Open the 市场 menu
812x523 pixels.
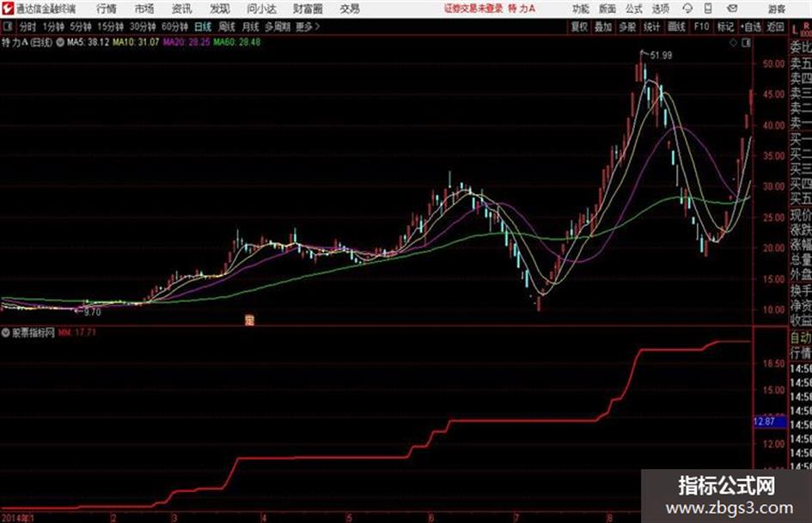click(x=144, y=9)
